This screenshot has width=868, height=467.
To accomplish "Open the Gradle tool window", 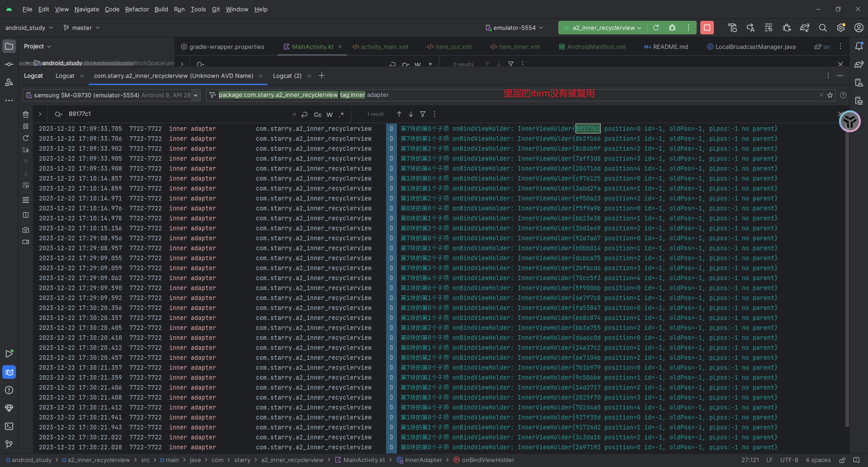I will pos(859,64).
